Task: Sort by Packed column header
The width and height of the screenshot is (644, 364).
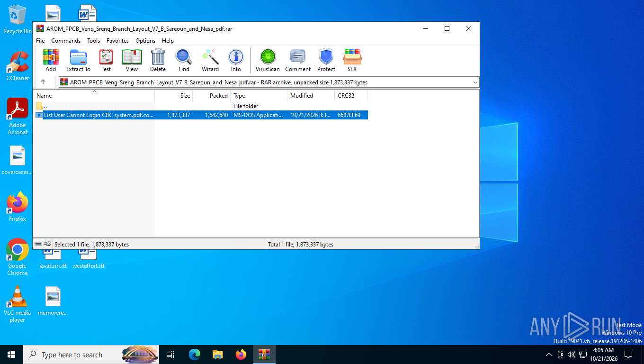Action: tap(212, 95)
